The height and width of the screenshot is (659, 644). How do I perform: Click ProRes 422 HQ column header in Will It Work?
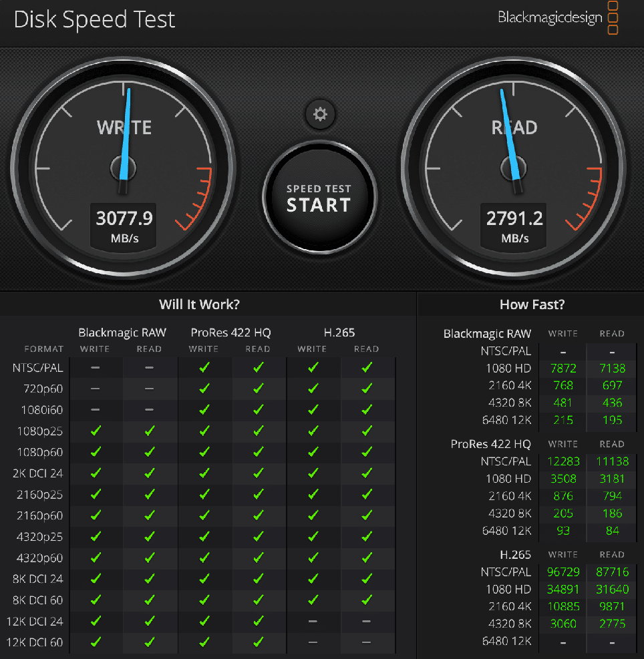point(230,333)
